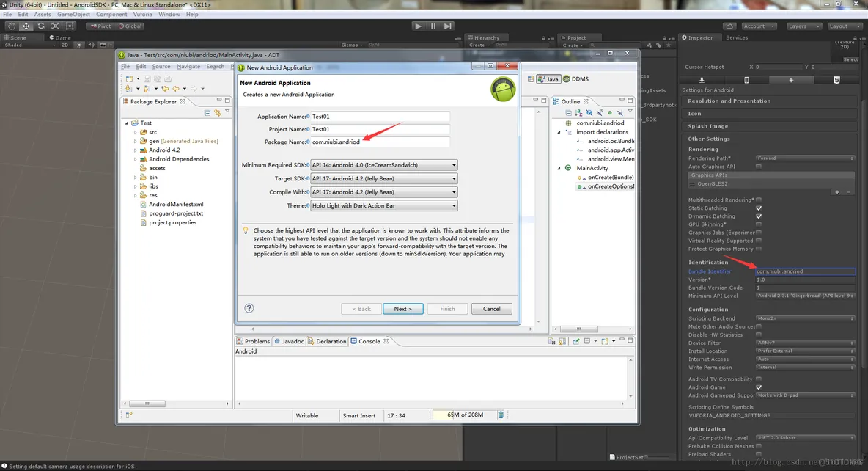Screen dimensions: 868x471
Task: Click Application Name input field
Action: 380,117
